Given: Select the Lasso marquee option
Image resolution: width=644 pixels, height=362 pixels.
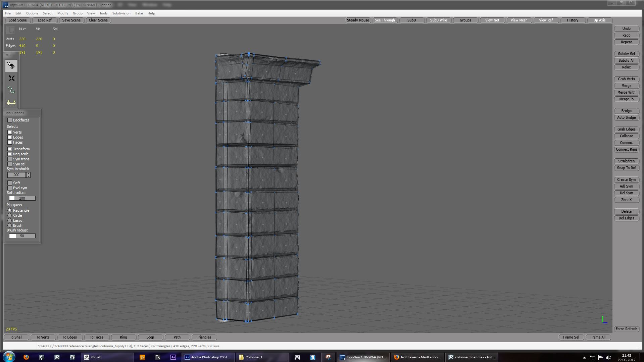Looking at the screenshot, I should click(x=10, y=220).
